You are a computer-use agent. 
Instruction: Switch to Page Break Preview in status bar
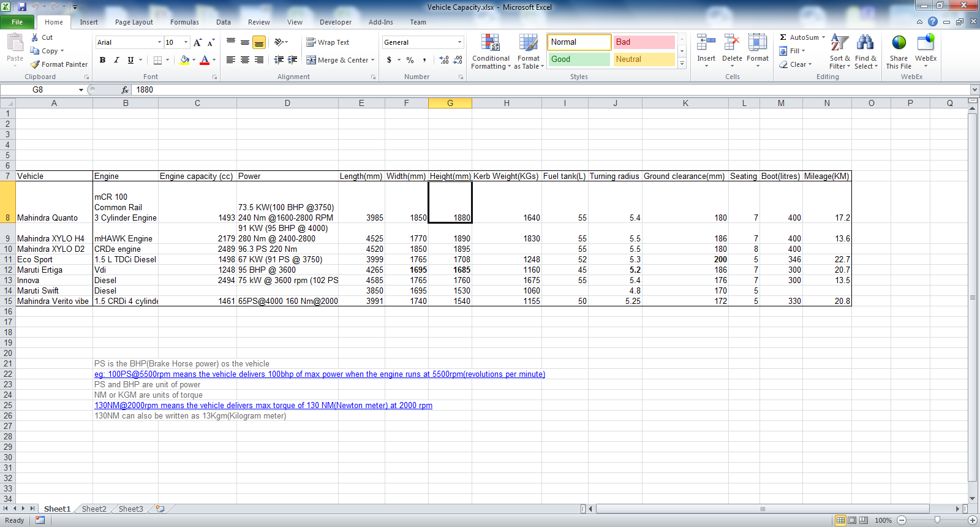[x=864, y=520]
